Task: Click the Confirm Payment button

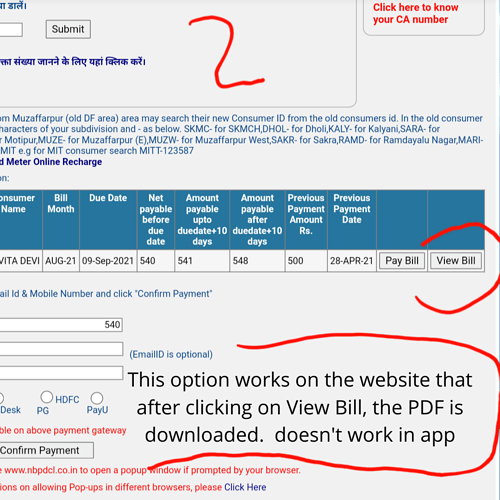Action: tap(46, 451)
